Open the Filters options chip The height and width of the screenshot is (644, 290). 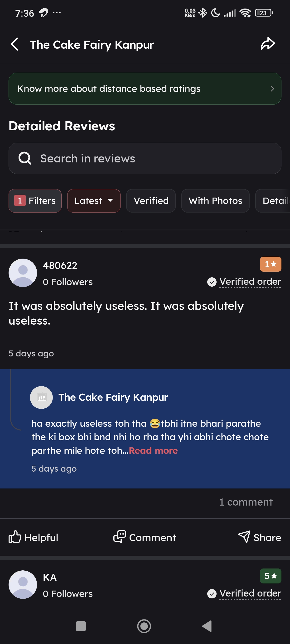[x=35, y=201]
